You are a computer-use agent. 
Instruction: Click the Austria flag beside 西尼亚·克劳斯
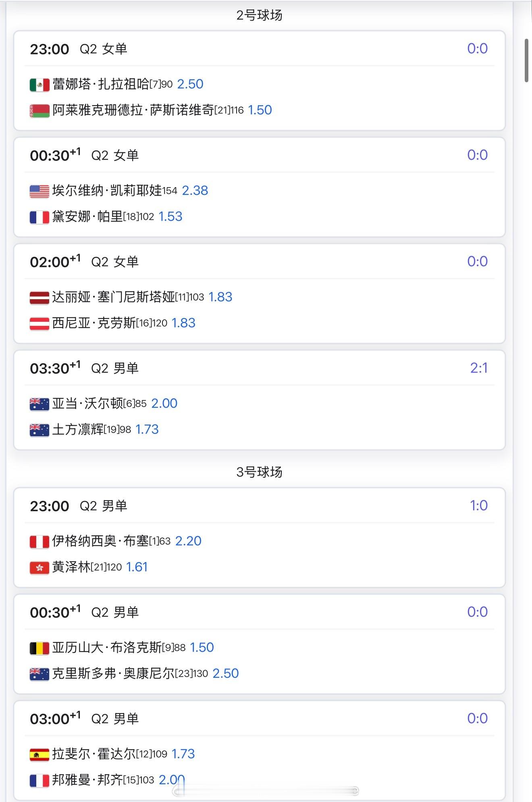coord(39,324)
